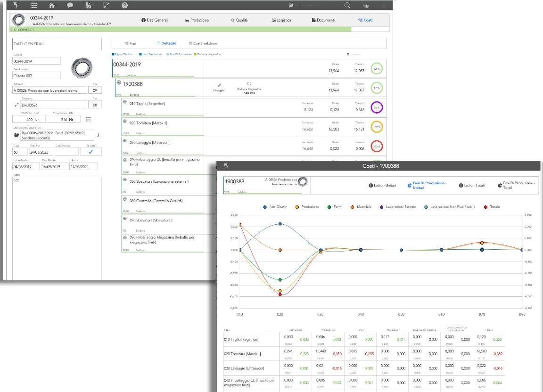Image resolution: width=543 pixels, height=392 pixels.
Task: Toggle the Attr-Disattr series in the chart legend
Action: (274, 207)
